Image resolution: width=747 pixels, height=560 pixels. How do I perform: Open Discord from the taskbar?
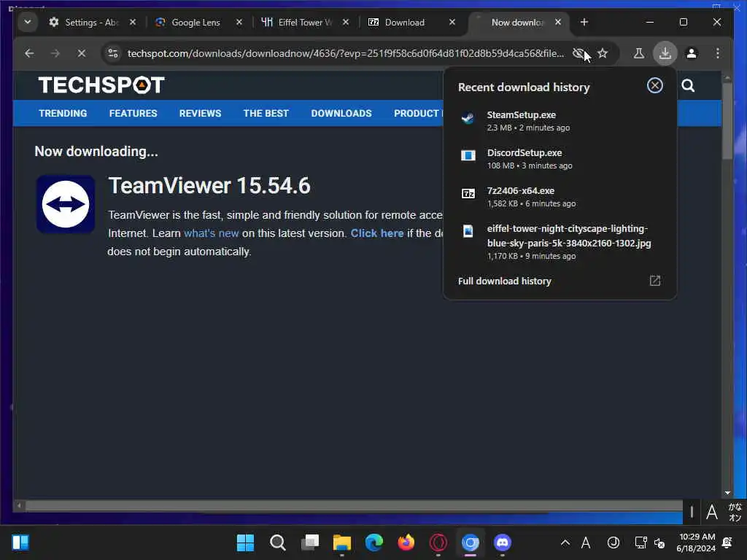click(502, 542)
